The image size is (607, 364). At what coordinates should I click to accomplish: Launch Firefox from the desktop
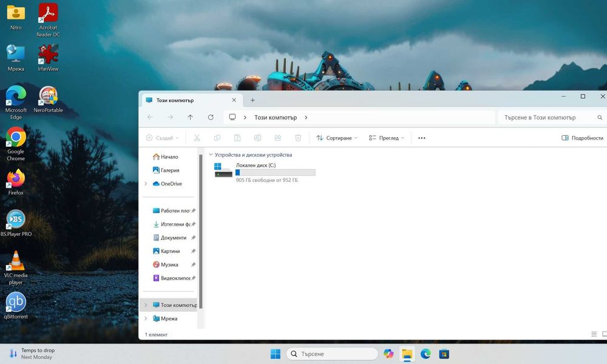coord(16,182)
